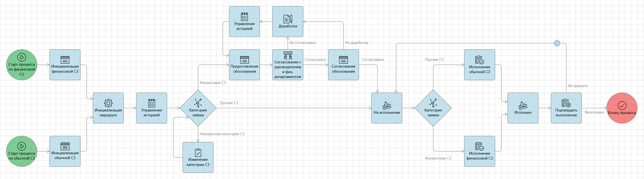Click the OPEN sign icon in 'Исполнен'

click(523, 106)
